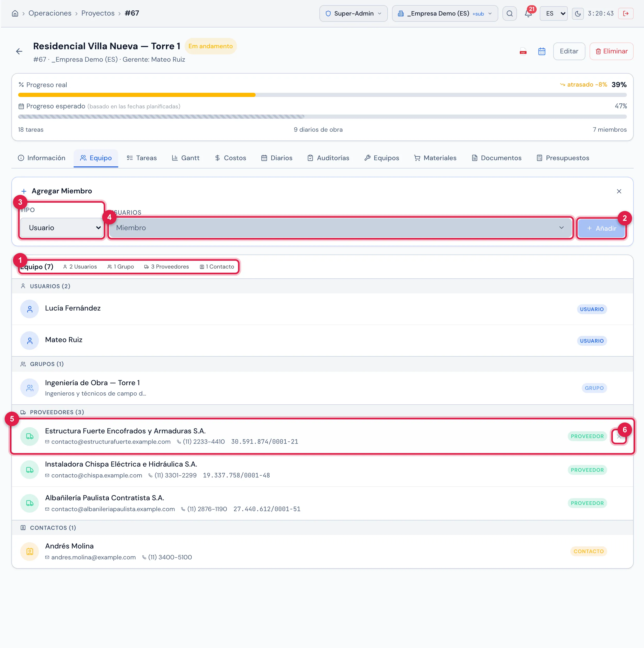Switch to the Tareas tab
This screenshot has width=644, height=648.
pos(142,158)
